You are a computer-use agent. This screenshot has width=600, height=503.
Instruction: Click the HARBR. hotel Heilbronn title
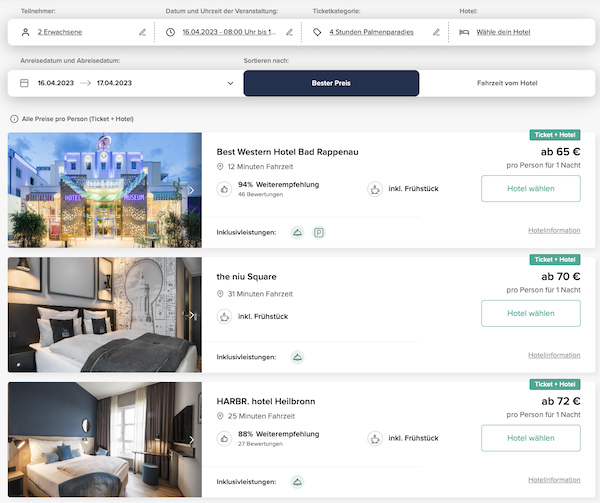tap(266, 401)
